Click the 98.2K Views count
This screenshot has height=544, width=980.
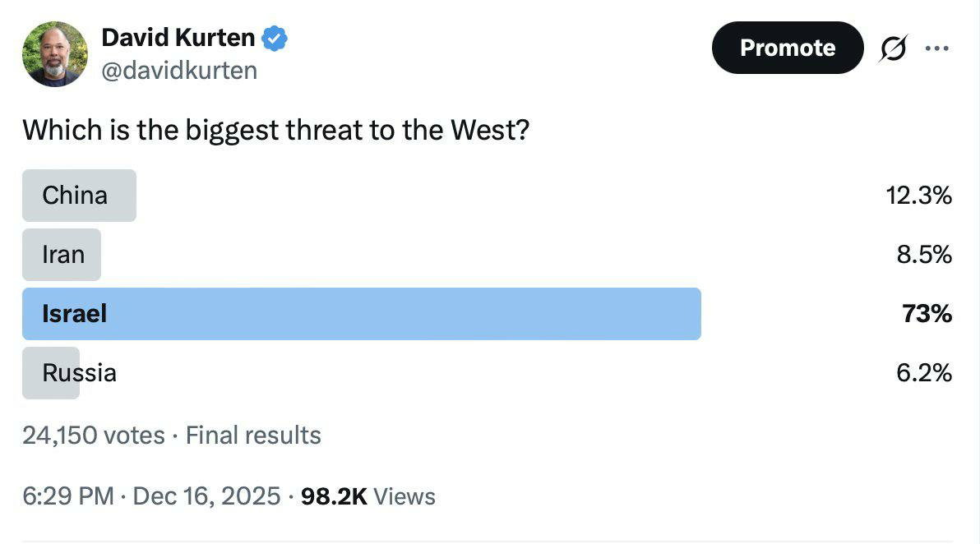click(x=368, y=496)
